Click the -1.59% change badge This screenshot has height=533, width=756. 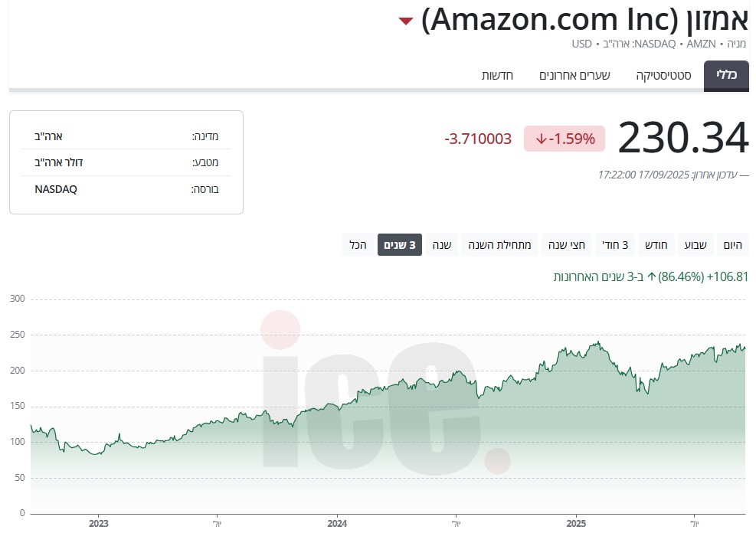point(565,139)
